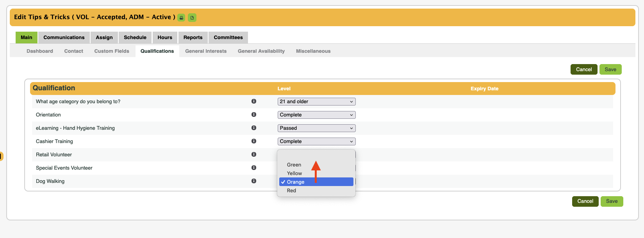Switch to the Communications tab

click(64, 38)
